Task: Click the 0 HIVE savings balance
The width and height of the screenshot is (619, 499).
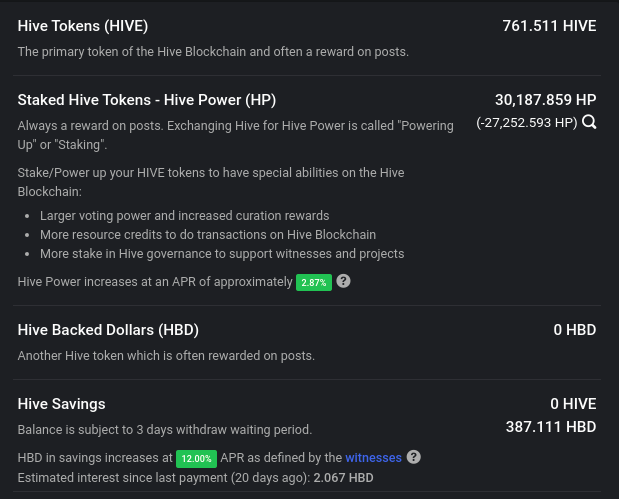Action: tap(573, 404)
